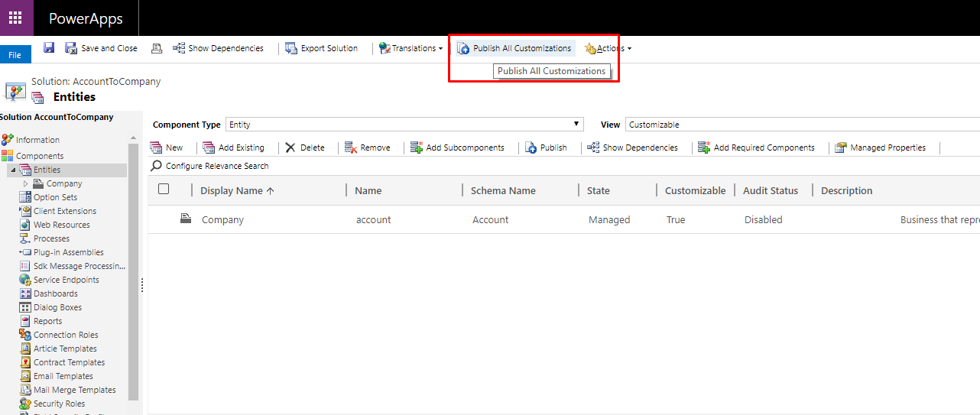Viewport: 980px width, 415px height.
Task: Sort by the Display Name column
Action: pyautogui.click(x=237, y=190)
